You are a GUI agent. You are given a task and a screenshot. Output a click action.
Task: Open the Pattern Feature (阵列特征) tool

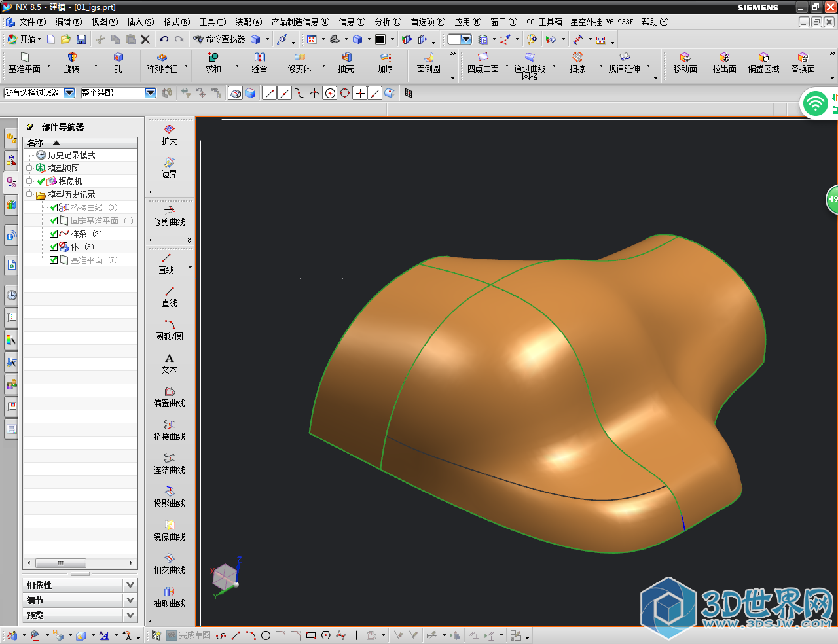pos(162,63)
